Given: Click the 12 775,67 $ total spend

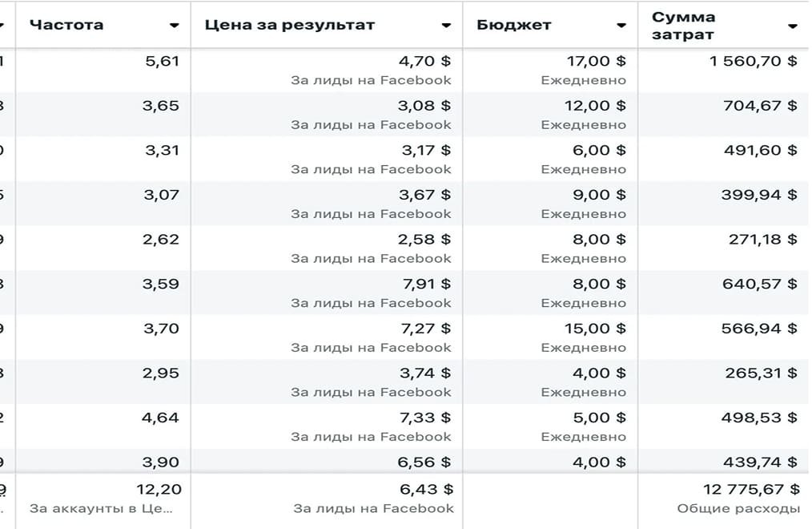Looking at the screenshot, I should pyautogui.click(x=750, y=489).
